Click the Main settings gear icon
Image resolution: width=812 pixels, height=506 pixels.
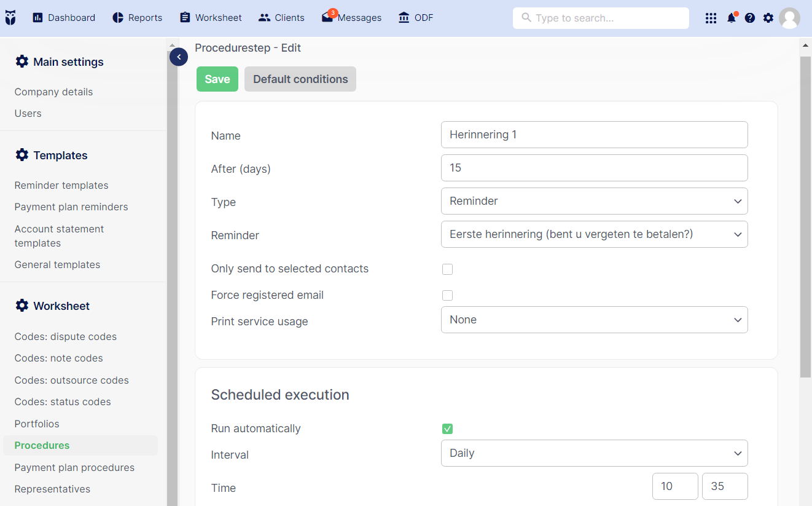(x=22, y=61)
